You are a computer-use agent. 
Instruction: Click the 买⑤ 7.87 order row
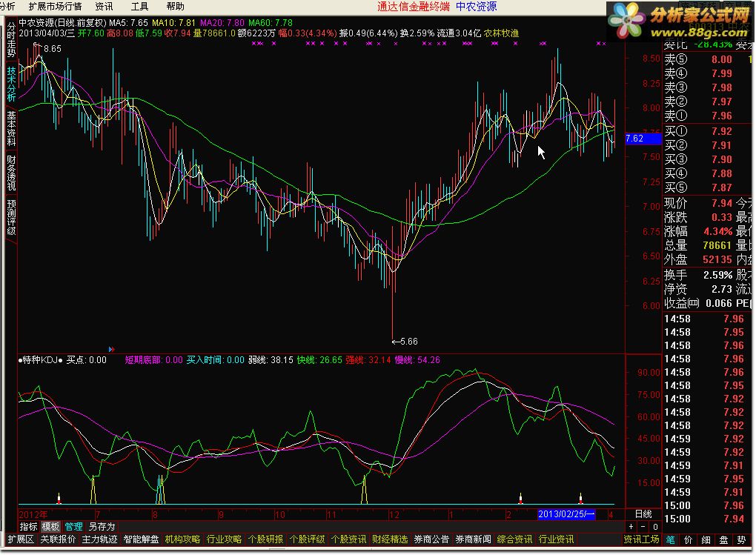[698, 187]
